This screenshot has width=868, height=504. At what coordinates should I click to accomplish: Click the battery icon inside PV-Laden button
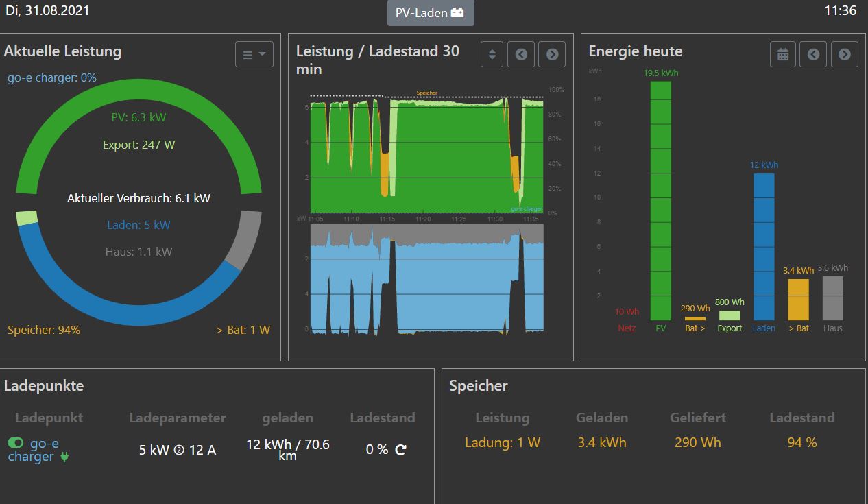pos(457,13)
